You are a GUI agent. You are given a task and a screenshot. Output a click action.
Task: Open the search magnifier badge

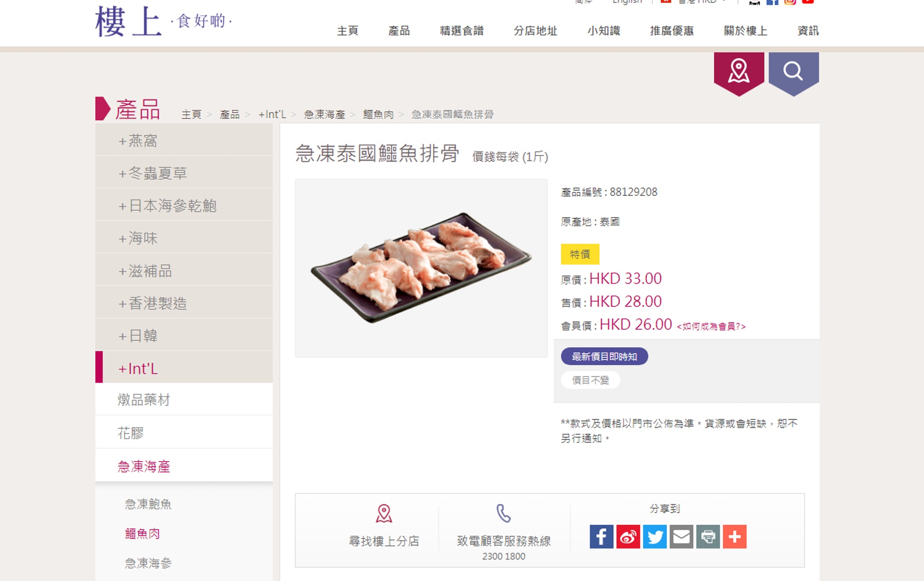click(794, 73)
